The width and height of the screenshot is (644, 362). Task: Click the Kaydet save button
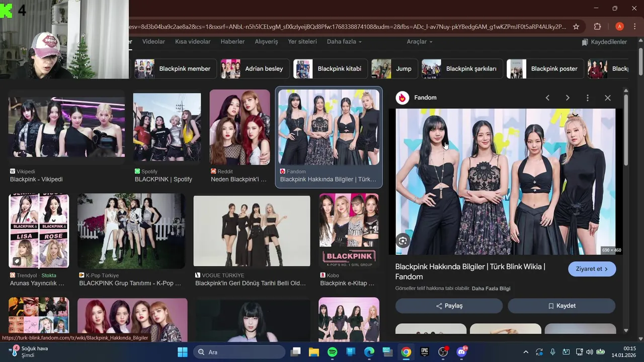point(561,306)
